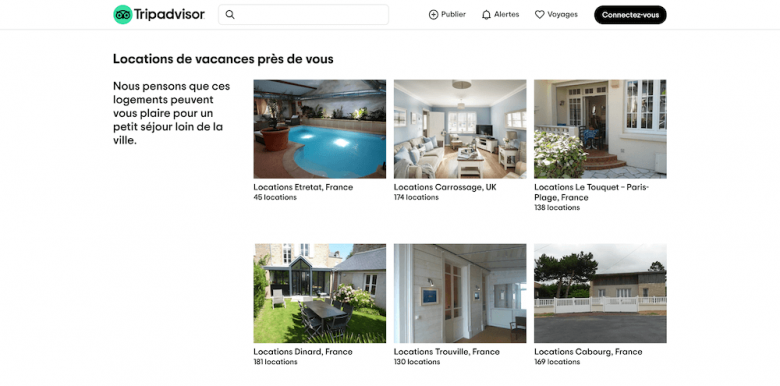Click the 'Nous pensons que ces logements' paragraph

pyautogui.click(x=172, y=113)
